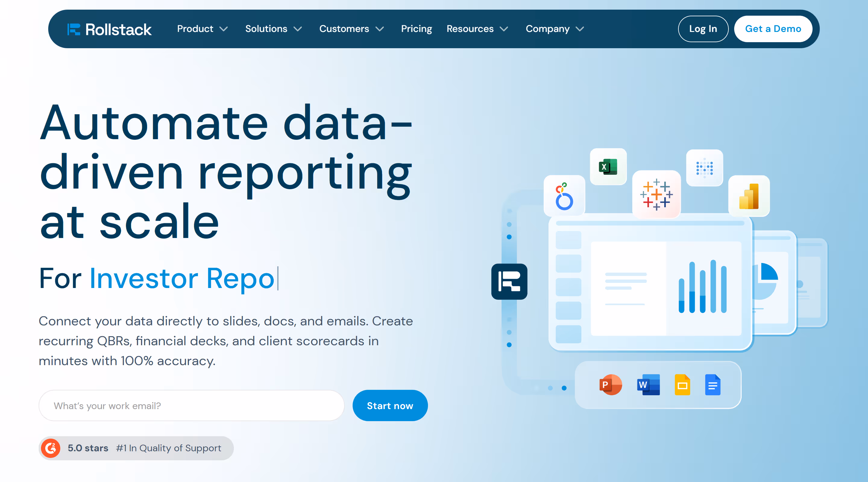Click the blue dotted-grid icon tile
This screenshot has height=482, width=868.
pyautogui.click(x=704, y=168)
